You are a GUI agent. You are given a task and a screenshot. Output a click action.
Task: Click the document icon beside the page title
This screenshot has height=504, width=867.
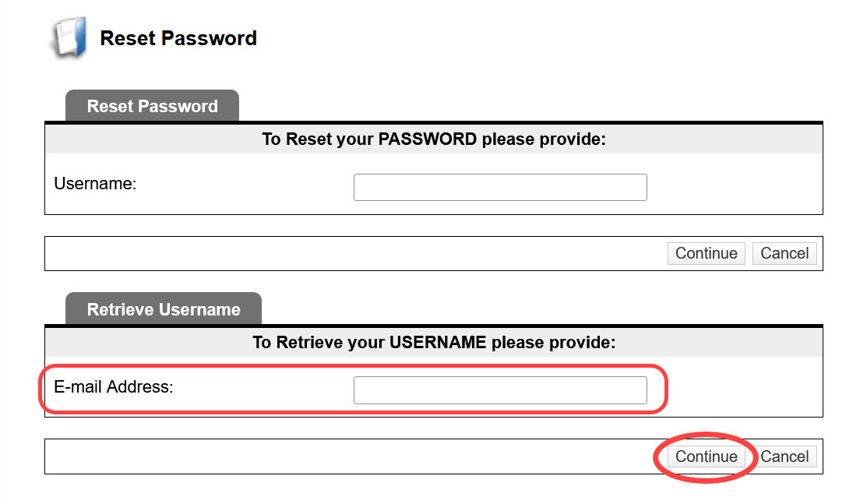point(69,37)
